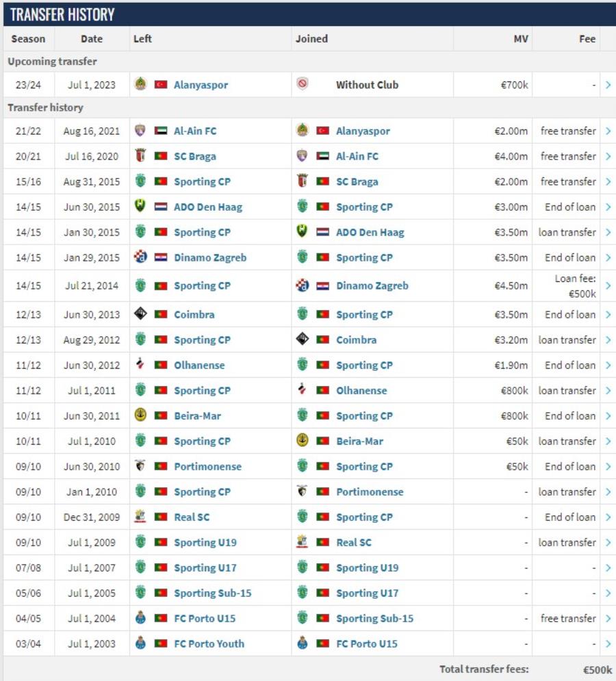Open details arrow for Jul 1, 2010 loan
The width and height of the screenshot is (616, 681).
click(608, 441)
